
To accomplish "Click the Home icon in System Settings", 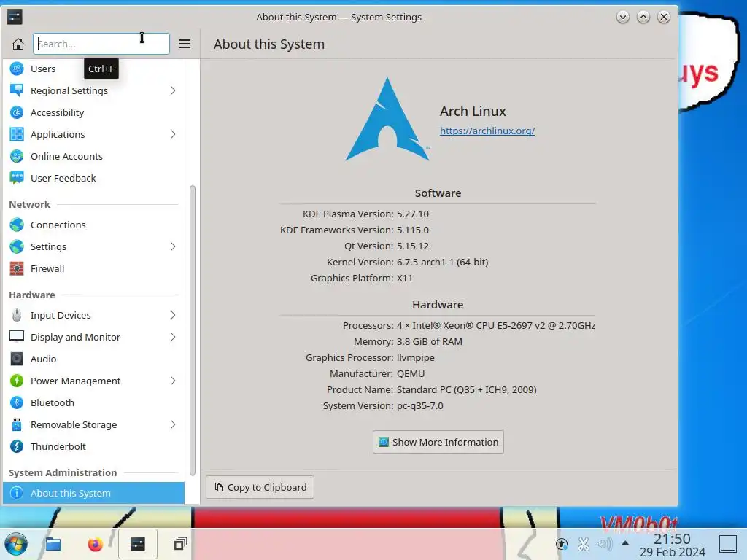I will coord(18,44).
